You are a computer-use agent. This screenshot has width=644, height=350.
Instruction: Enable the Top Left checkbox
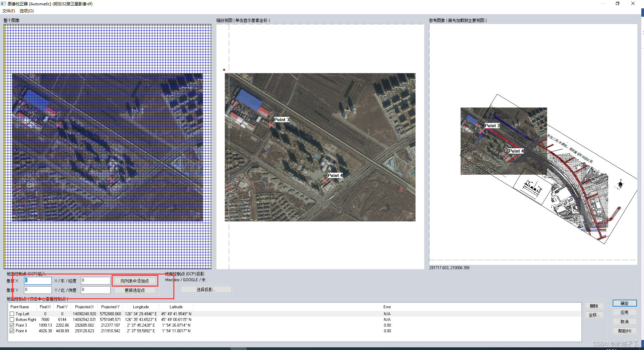(x=11, y=314)
